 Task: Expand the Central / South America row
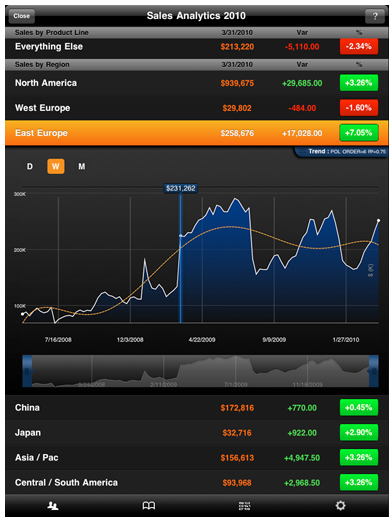coord(197,482)
